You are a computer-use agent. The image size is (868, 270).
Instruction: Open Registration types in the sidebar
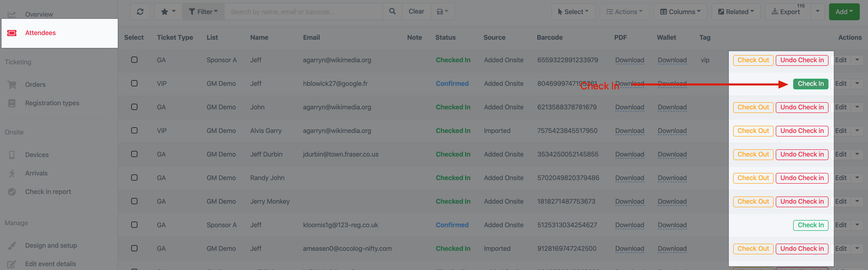52,103
